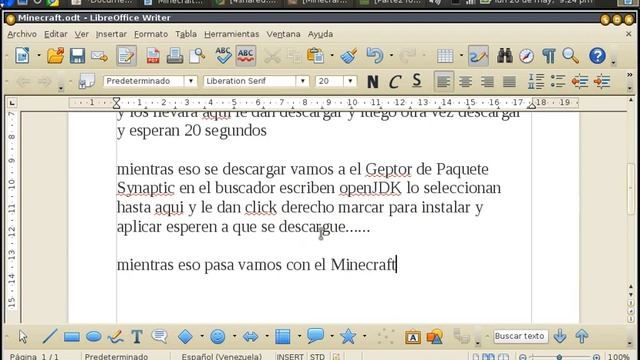640x360 pixels.
Task: Open Fontwork Gallery icon
Action: tap(413, 337)
